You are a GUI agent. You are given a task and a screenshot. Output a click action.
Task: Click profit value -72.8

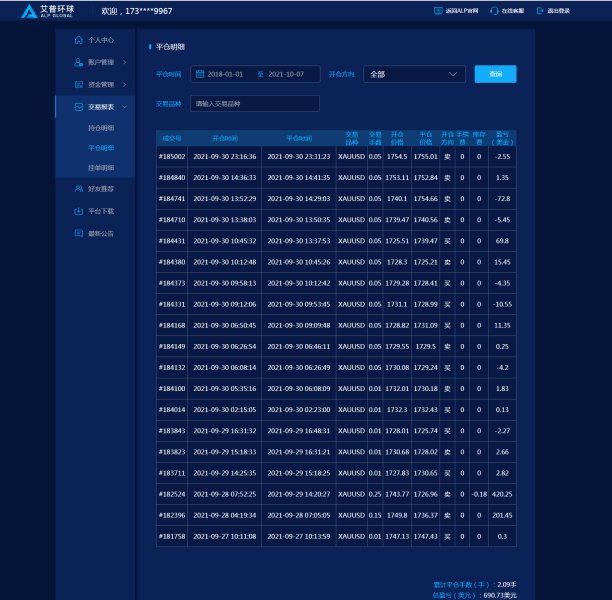[x=502, y=199]
